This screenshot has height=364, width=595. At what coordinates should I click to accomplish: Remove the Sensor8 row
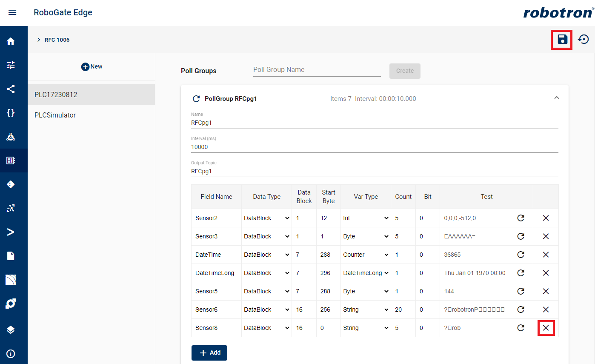click(x=546, y=328)
